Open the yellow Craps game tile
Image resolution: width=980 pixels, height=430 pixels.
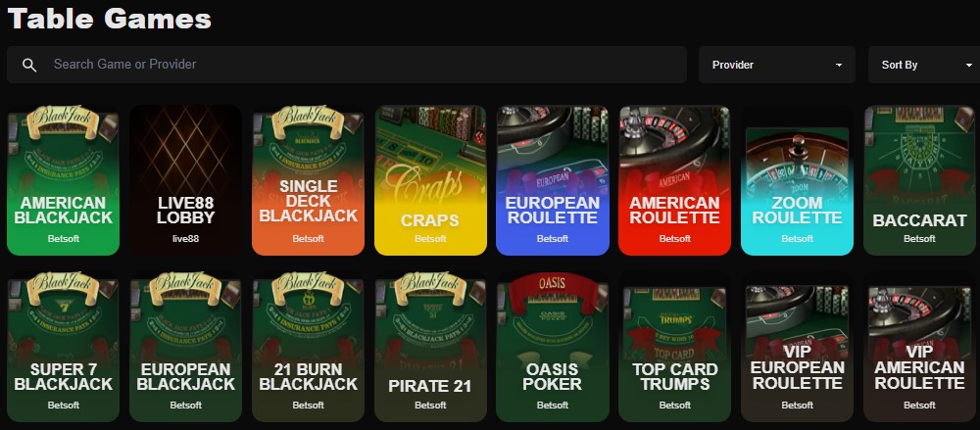pos(430,180)
